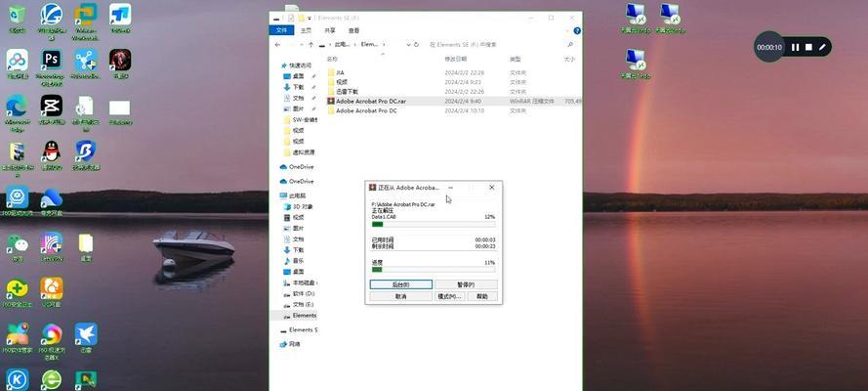The height and width of the screenshot is (391, 868).
Task: Click 取消 to cancel the extraction
Action: [400, 296]
